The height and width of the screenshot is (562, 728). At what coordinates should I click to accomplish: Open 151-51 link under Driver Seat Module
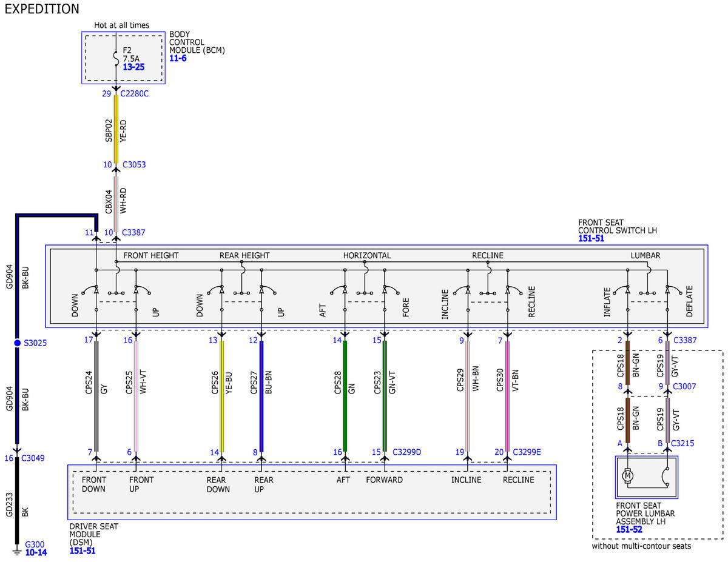click(x=83, y=550)
